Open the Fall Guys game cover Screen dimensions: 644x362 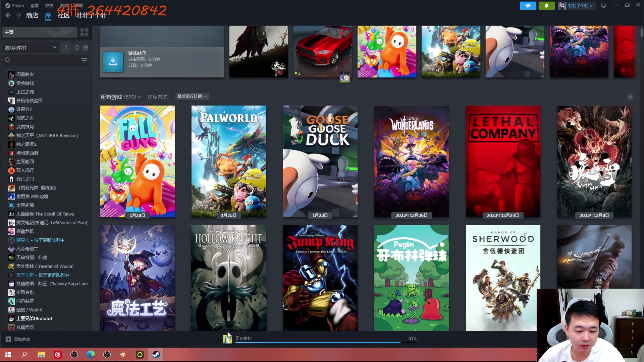point(137,162)
